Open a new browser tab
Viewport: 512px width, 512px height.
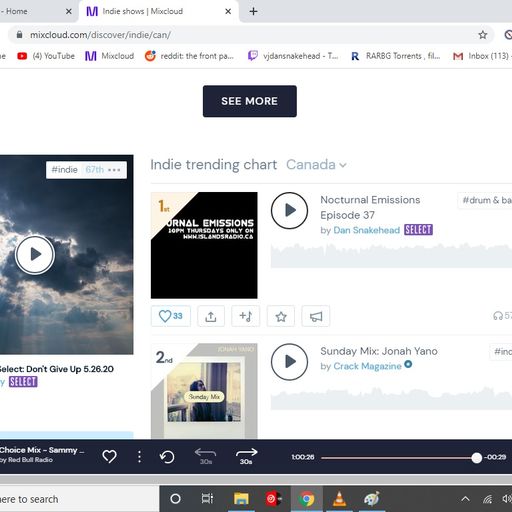[x=253, y=11]
